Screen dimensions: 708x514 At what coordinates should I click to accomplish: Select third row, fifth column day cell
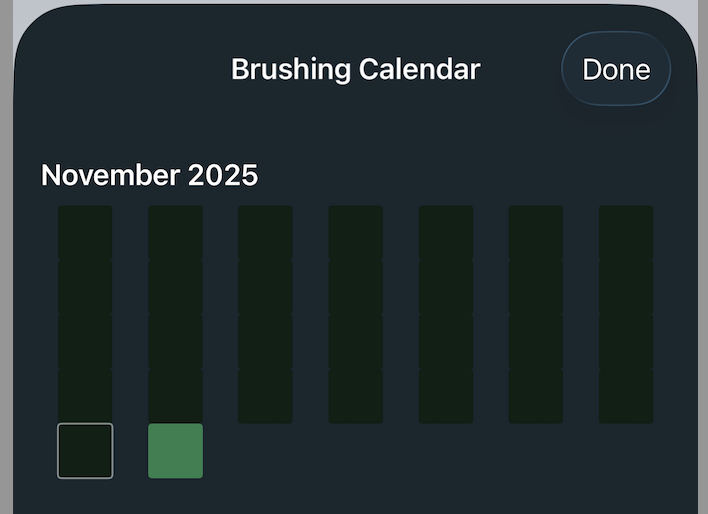(446, 342)
